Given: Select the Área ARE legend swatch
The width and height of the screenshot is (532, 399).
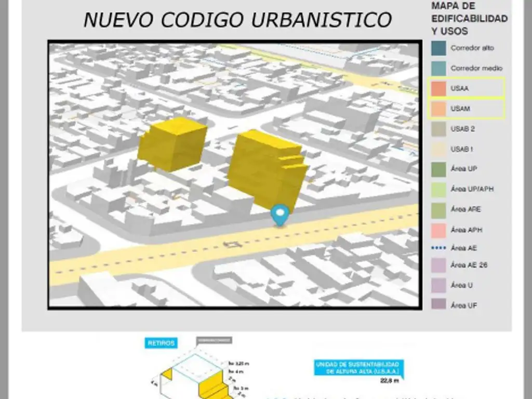Looking at the screenshot, I should tap(438, 210).
